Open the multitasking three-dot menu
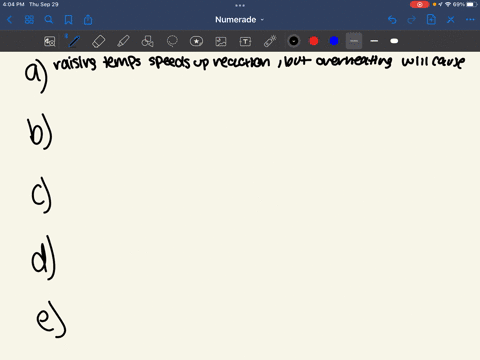The height and width of the screenshot is (360, 480). pos(240,5)
